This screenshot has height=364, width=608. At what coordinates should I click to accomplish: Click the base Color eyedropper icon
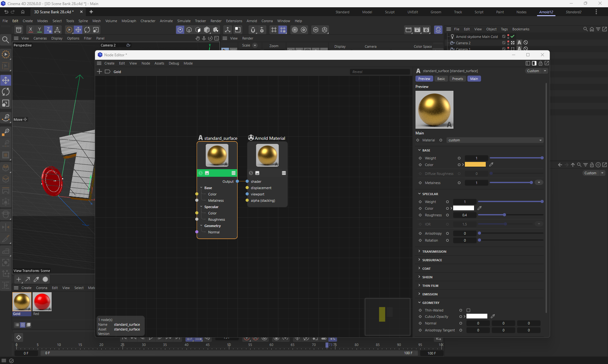click(491, 164)
